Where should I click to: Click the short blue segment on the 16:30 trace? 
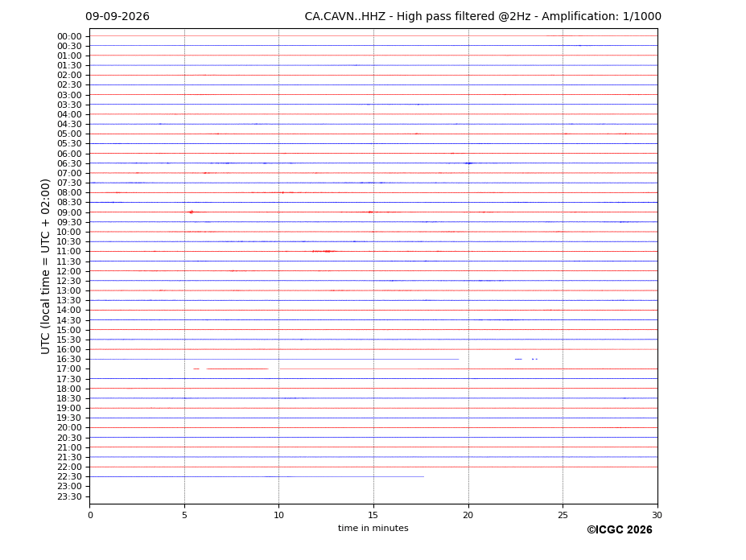click(x=518, y=359)
